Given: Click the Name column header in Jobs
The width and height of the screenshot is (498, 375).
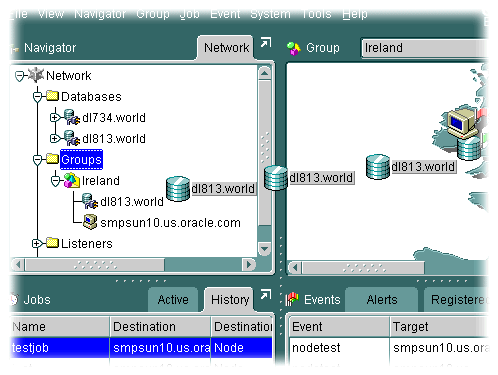Looking at the screenshot, I should click(60, 327).
